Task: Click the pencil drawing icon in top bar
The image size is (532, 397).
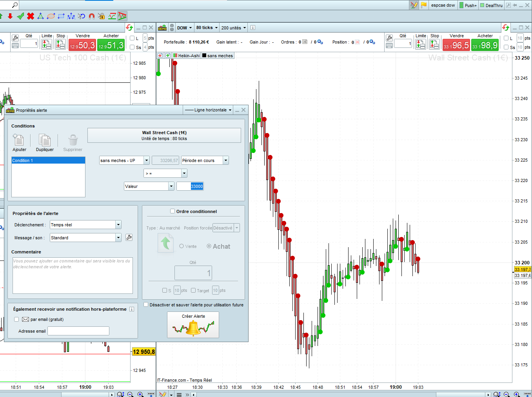Action: [414, 5]
